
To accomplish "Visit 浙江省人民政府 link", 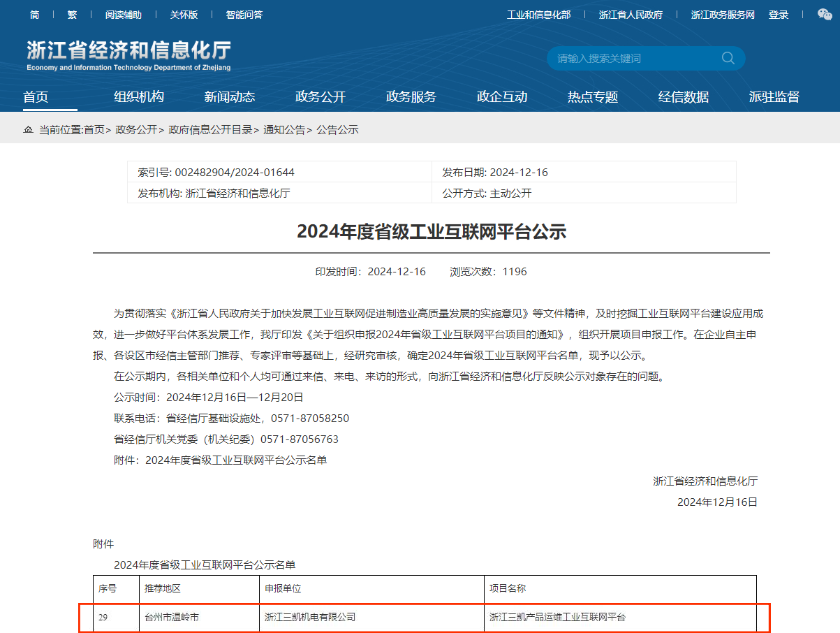I will [631, 15].
